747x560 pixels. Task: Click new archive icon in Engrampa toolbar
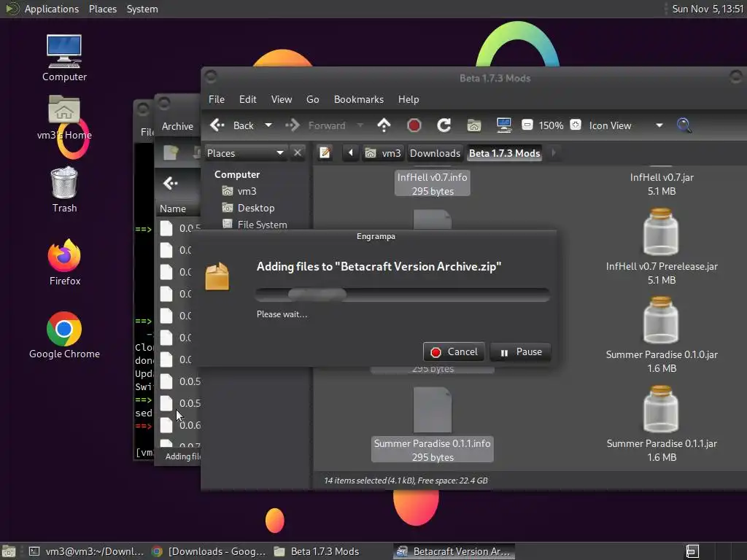click(171, 152)
